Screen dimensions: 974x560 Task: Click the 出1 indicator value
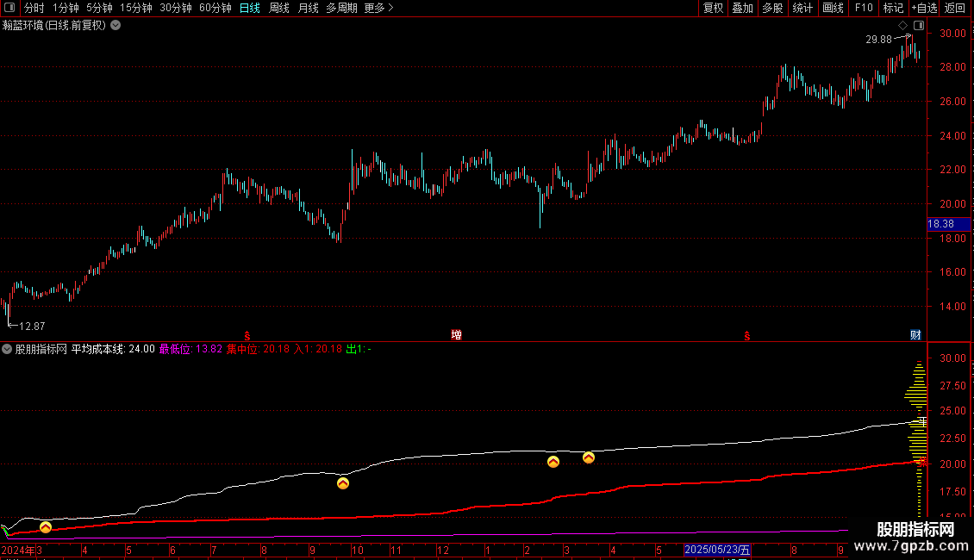359,350
